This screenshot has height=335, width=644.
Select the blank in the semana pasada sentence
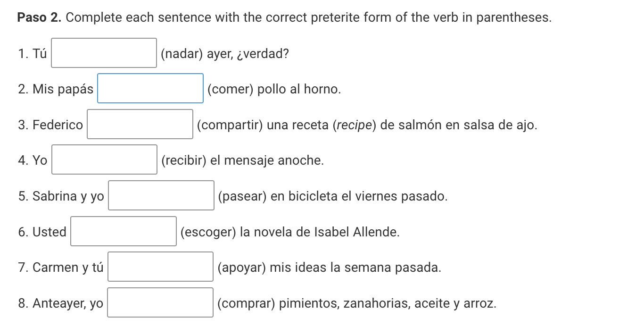[161, 267]
